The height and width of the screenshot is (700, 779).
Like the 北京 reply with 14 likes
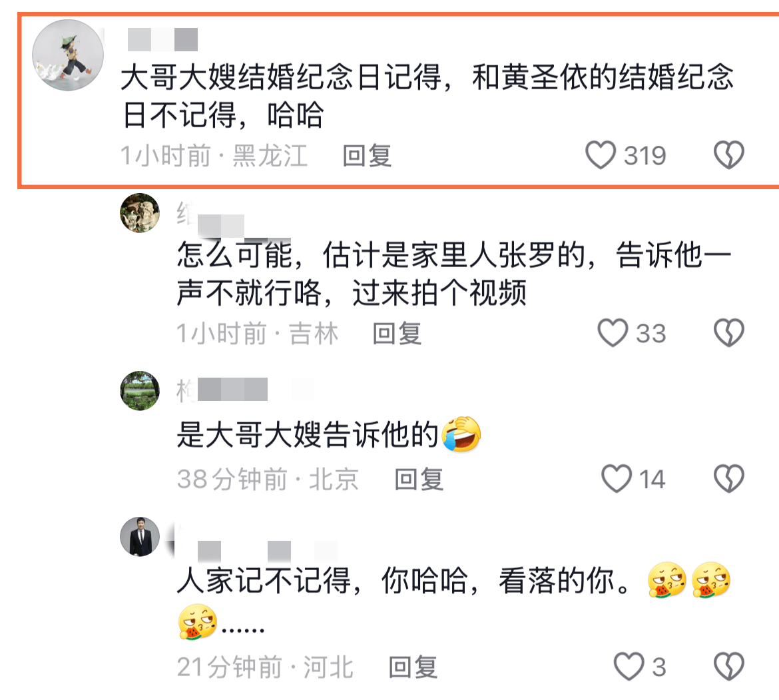pos(617,479)
